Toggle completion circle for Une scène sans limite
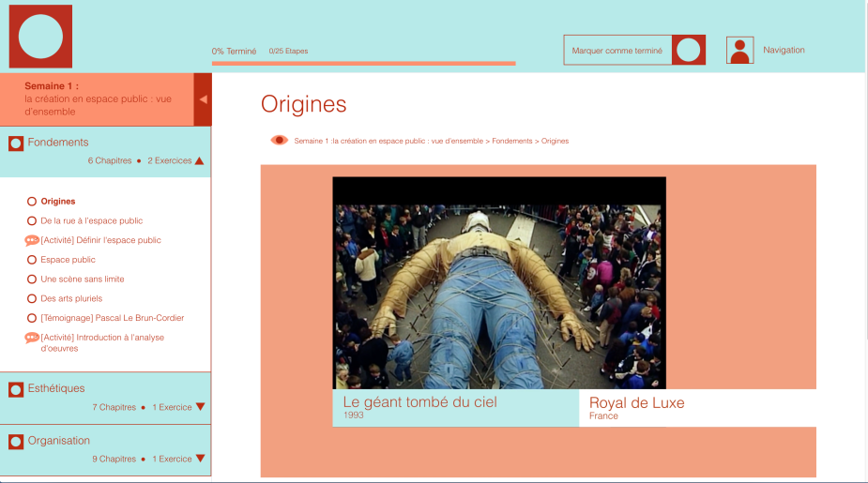868x483 pixels. (x=32, y=279)
